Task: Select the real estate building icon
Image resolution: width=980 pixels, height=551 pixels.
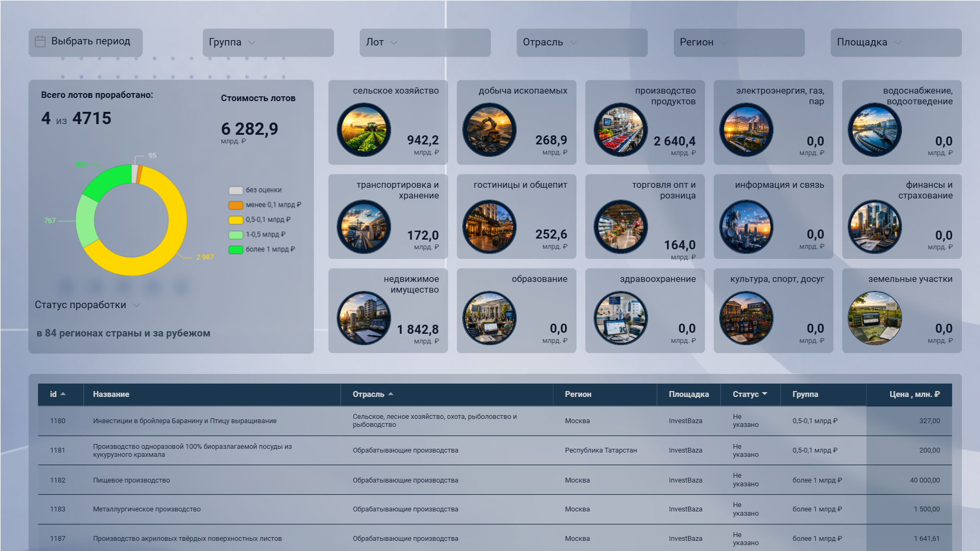Action: coord(364,318)
